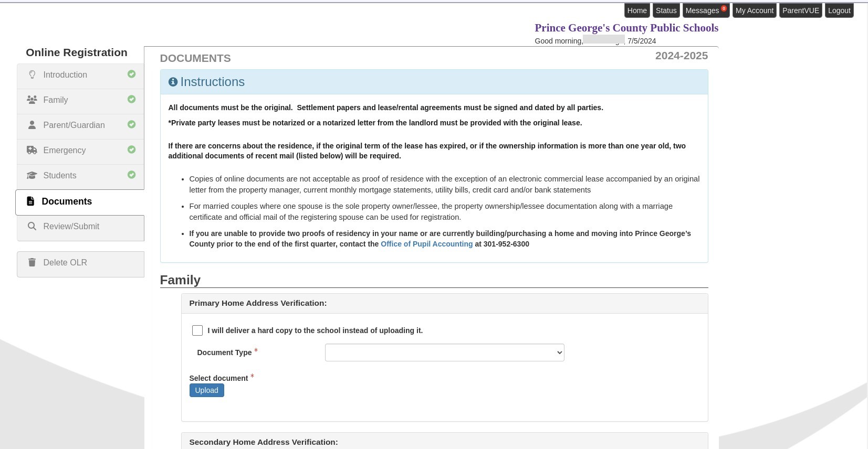868x449 pixels.
Task: Go to the Home navigation item
Action: [636, 10]
